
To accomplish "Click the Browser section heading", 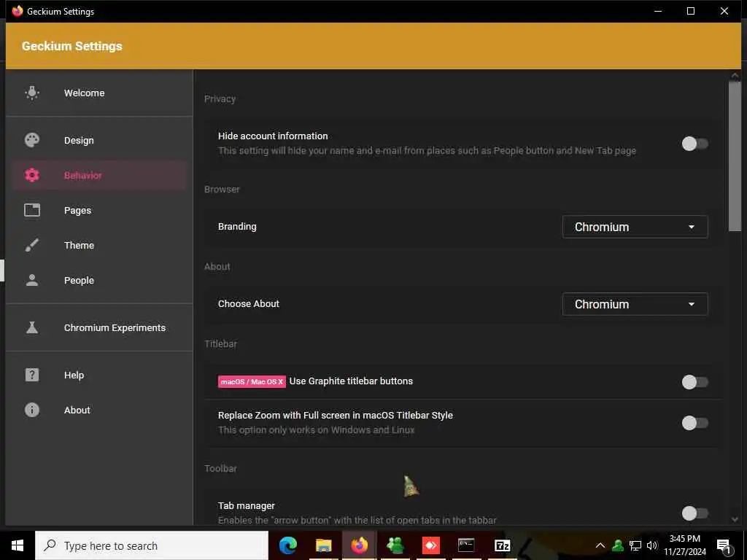I will [x=222, y=189].
